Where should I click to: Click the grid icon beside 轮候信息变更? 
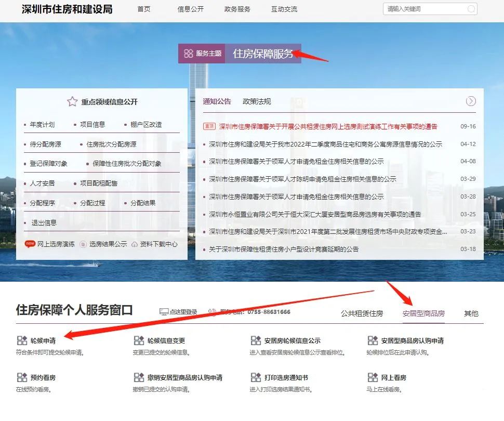139,340
